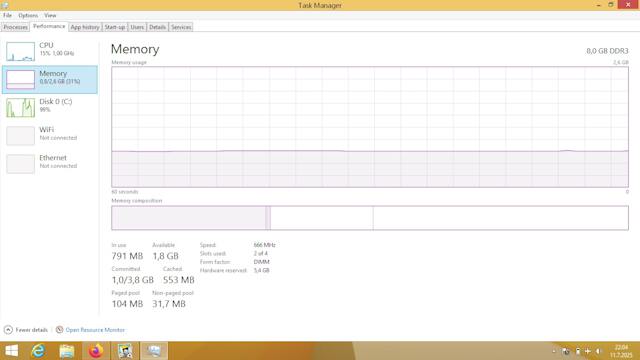Switch to the Processes tab
This screenshot has height=360, width=640.
point(16,27)
